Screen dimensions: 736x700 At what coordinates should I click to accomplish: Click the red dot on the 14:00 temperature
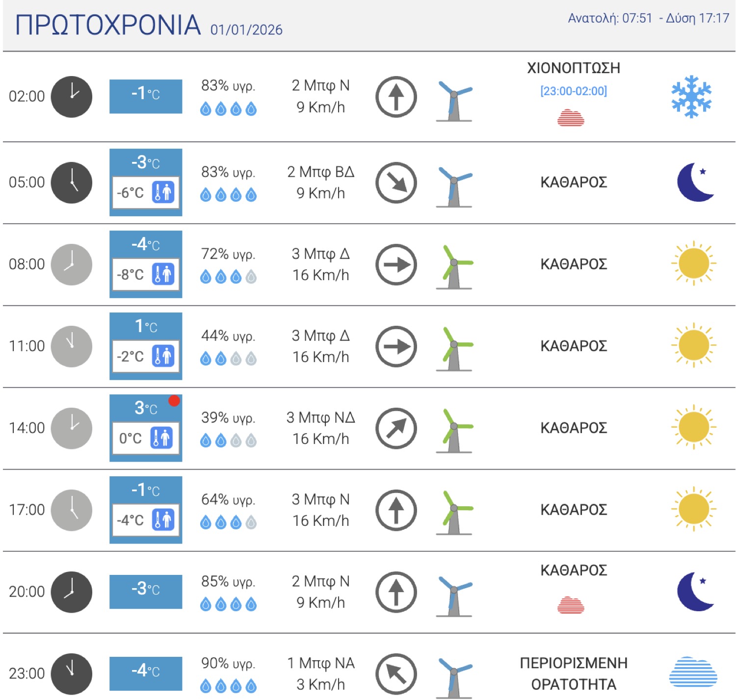pyautogui.click(x=174, y=401)
